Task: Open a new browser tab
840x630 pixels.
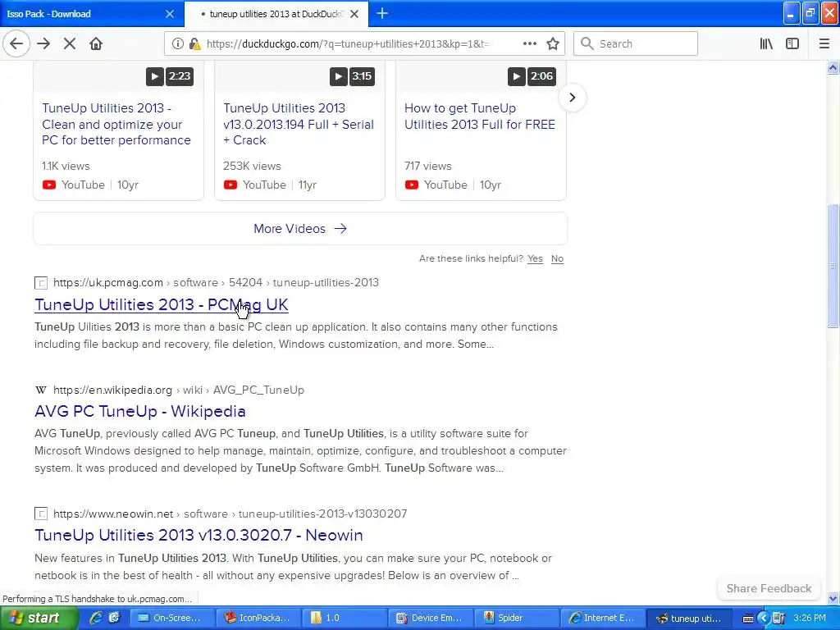Action: 382,13
